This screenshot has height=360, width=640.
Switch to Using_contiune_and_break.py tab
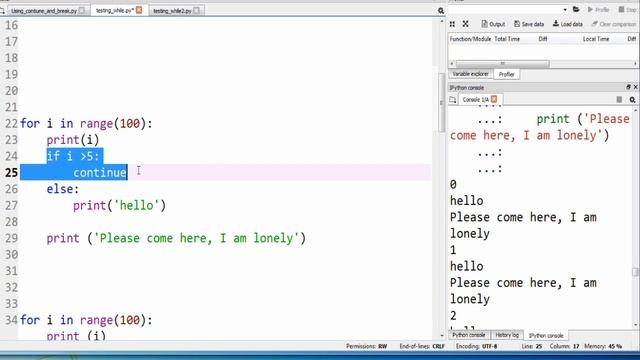click(x=44, y=11)
